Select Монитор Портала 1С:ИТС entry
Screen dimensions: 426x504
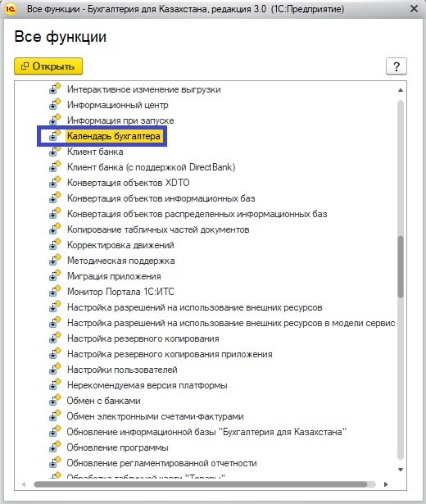click(x=120, y=292)
